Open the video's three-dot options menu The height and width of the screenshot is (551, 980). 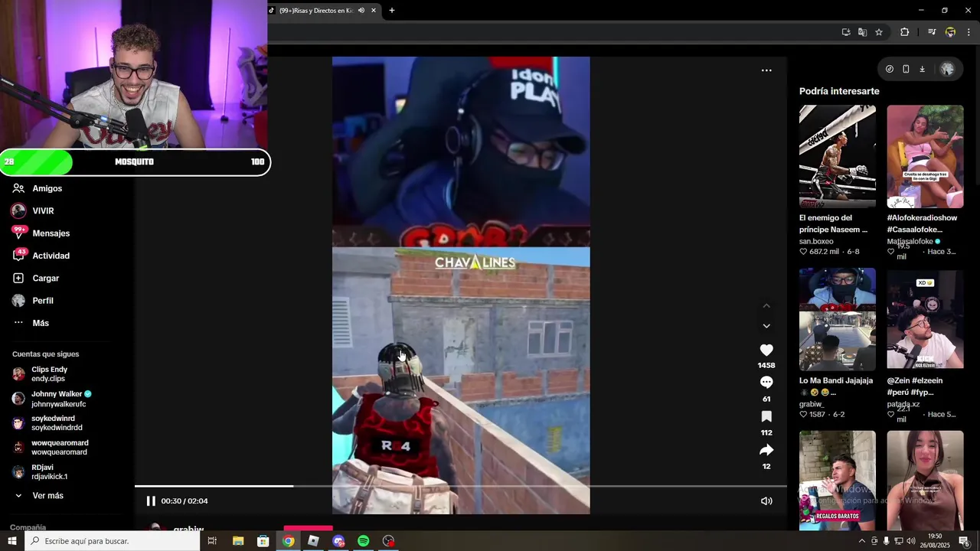766,70
